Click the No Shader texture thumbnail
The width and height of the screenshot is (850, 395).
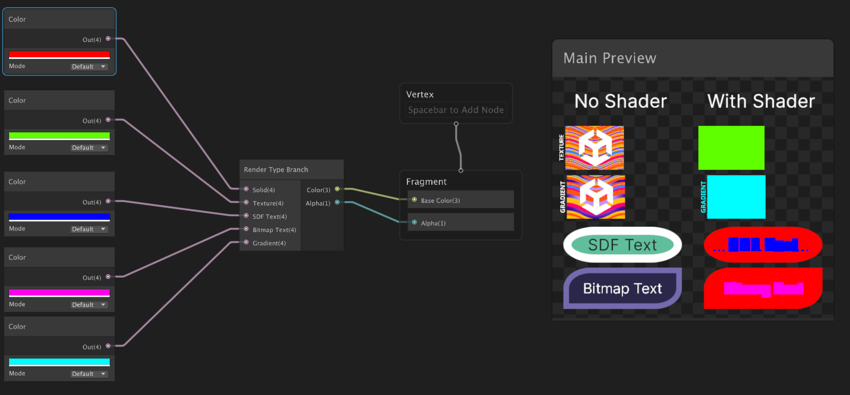click(595, 148)
